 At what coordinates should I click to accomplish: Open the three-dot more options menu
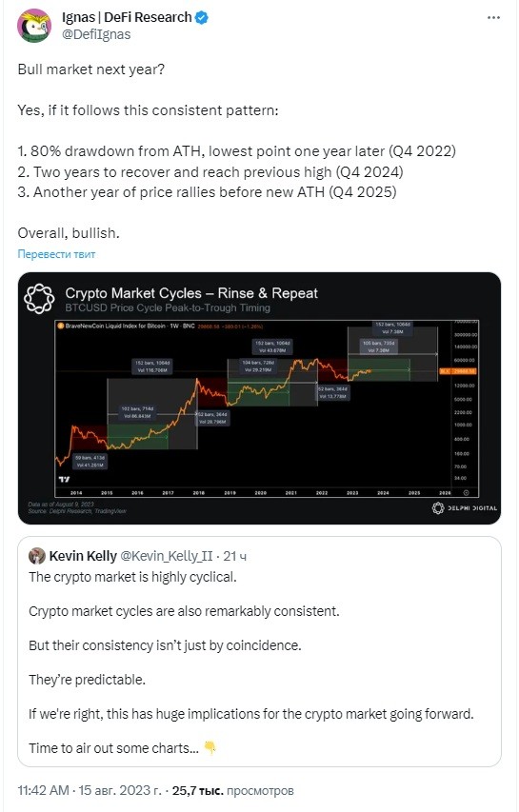[x=493, y=17]
